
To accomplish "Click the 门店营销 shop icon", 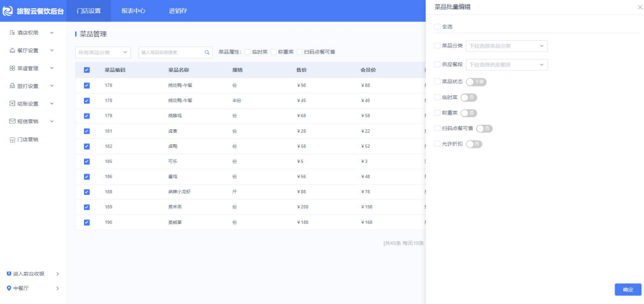I will click(x=13, y=140).
